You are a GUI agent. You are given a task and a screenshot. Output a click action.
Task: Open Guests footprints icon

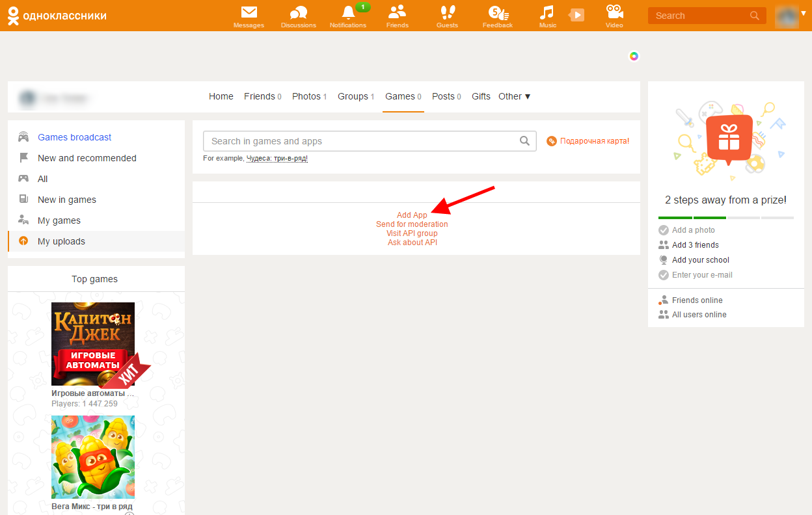point(447,12)
